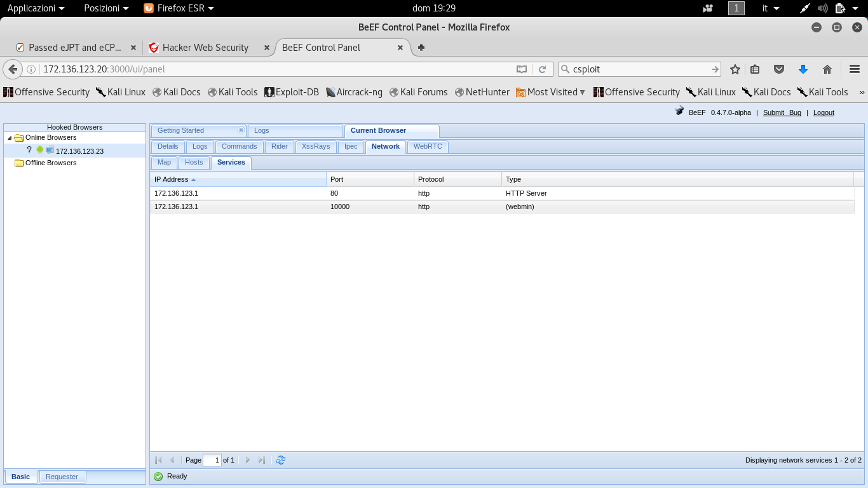This screenshot has height=488, width=868.
Task: Reload the page via address bar icon
Action: tap(542, 69)
